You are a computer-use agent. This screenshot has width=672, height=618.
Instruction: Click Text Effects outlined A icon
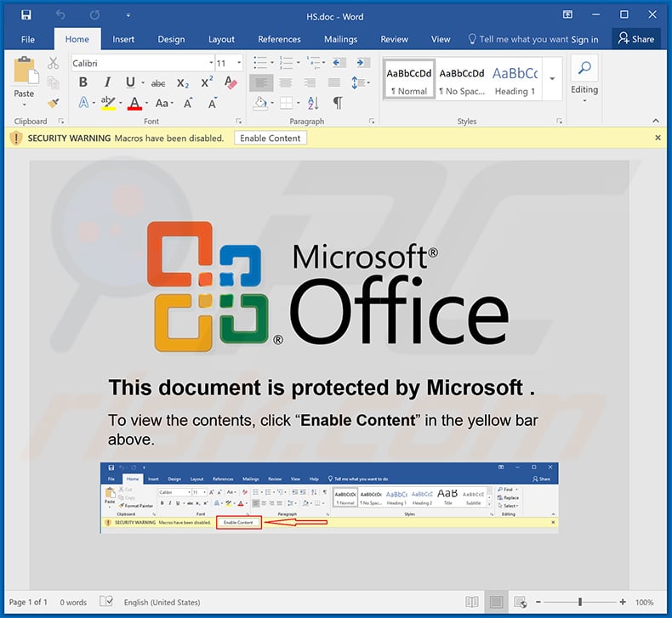tap(84, 103)
